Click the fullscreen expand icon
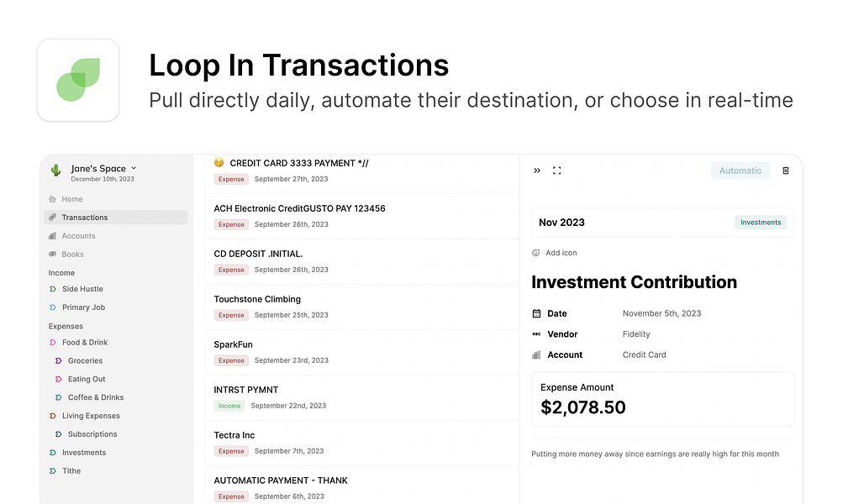The height and width of the screenshot is (504, 843). click(x=556, y=171)
